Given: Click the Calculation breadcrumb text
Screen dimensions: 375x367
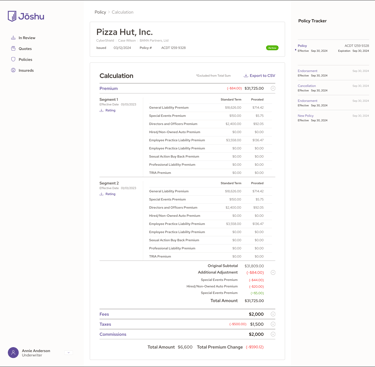Looking at the screenshot, I should pyautogui.click(x=123, y=12).
